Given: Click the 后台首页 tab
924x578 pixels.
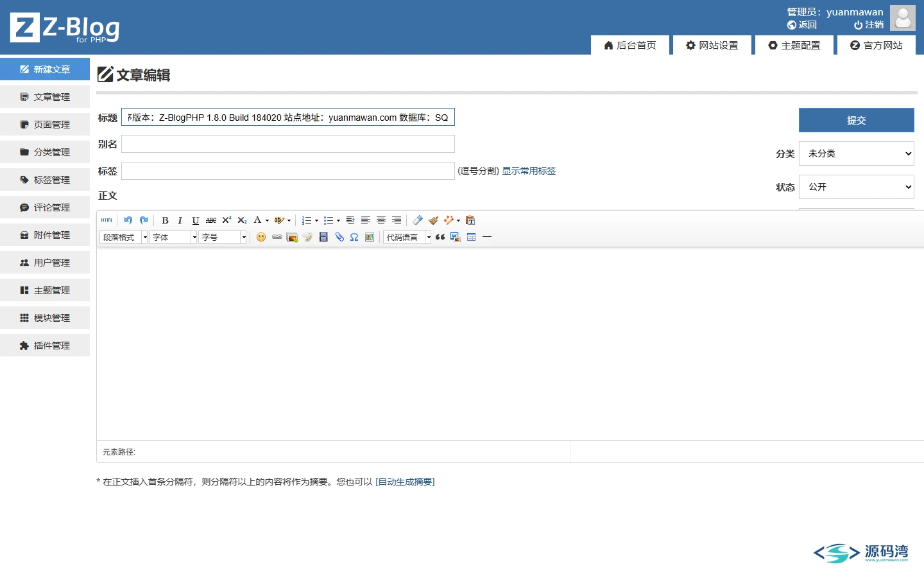Looking at the screenshot, I should point(630,45).
